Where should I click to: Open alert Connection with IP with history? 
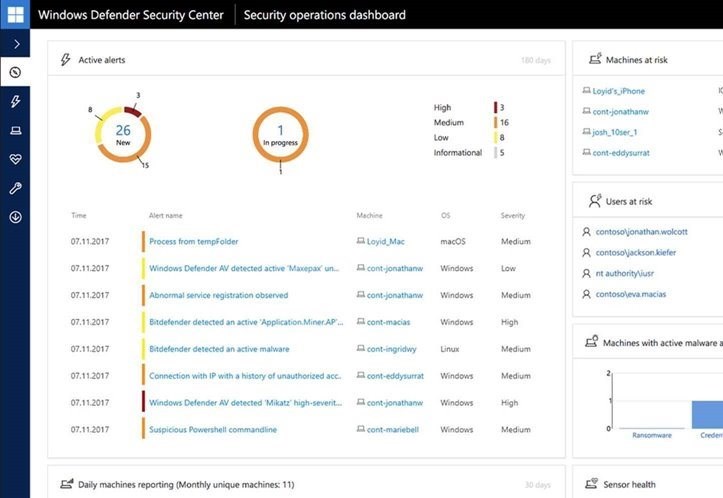pyautogui.click(x=245, y=376)
